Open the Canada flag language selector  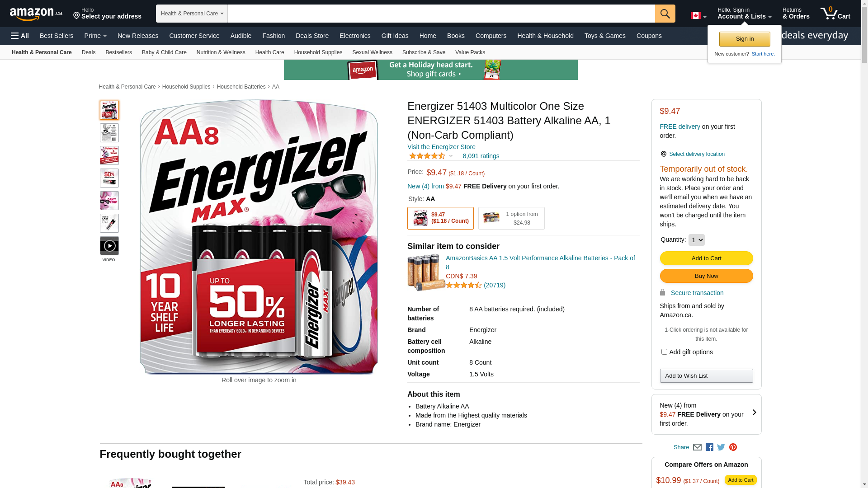698,16
